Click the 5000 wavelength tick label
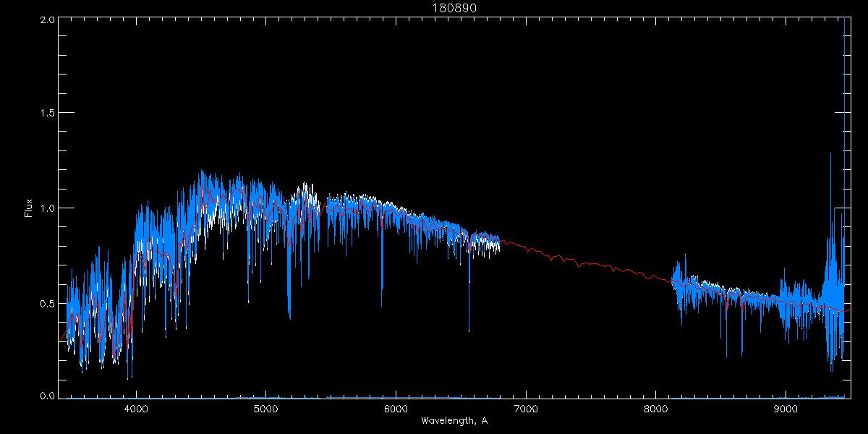868x434 pixels. coord(266,409)
